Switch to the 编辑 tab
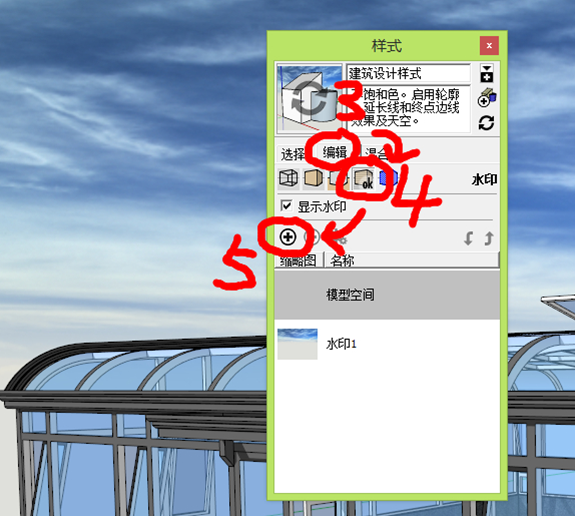575x516 pixels. (x=334, y=152)
